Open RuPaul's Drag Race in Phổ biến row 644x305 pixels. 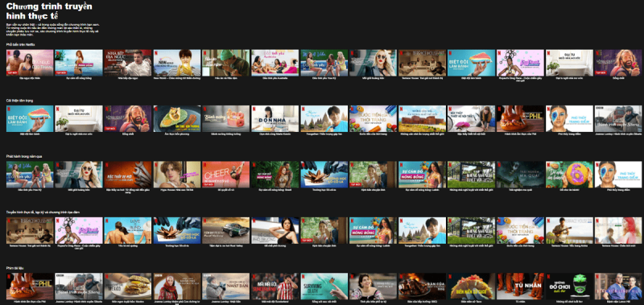(520, 63)
